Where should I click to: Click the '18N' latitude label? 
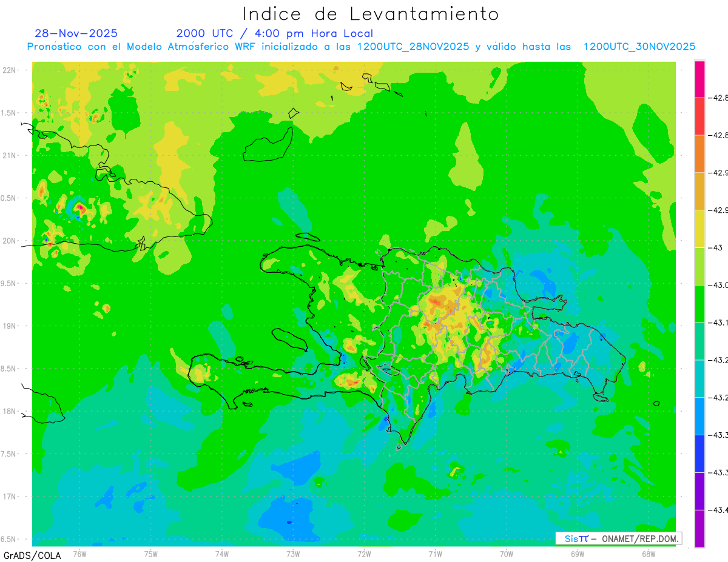point(8,411)
